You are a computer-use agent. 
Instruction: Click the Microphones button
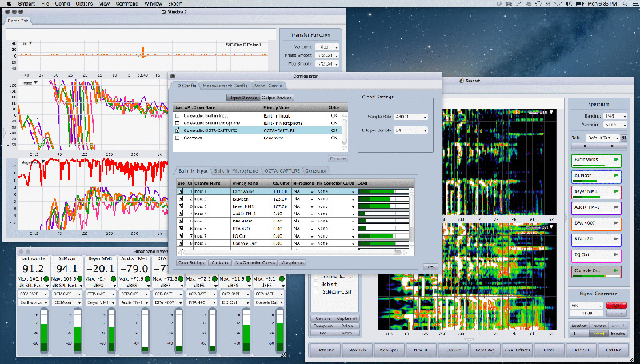click(x=292, y=262)
